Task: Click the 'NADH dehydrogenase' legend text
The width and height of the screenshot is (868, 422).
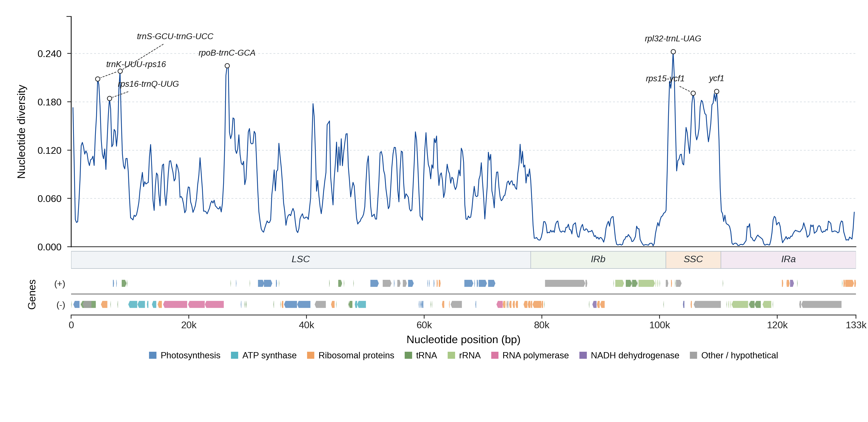Action: tap(635, 355)
